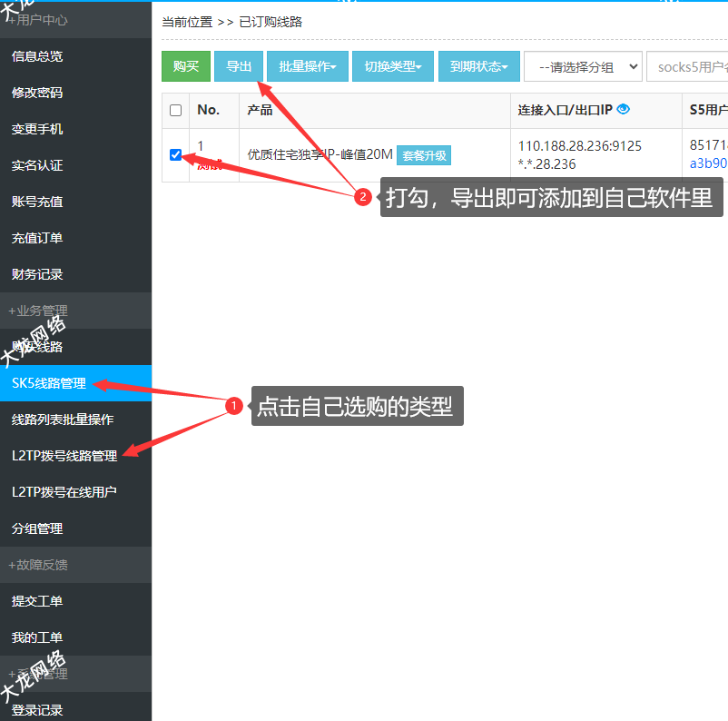This screenshot has width=728, height=721.
Task: Open SK5线路管理 in the sidebar
Action: [49, 383]
